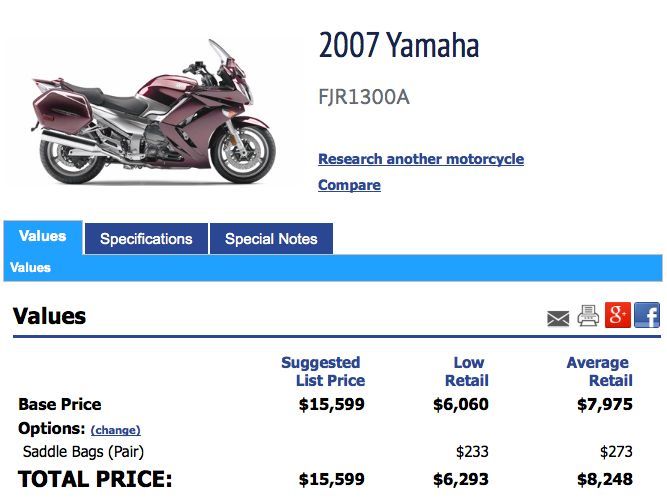The width and height of the screenshot is (667, 499).
Task: Click the Suggested List Price column header
Action: [x=322, y=371]
